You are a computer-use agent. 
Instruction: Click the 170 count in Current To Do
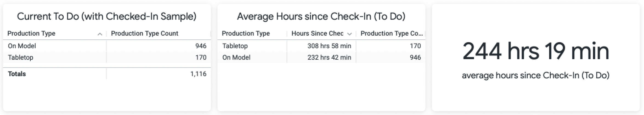pyautogui.click(x=201, y=57)
